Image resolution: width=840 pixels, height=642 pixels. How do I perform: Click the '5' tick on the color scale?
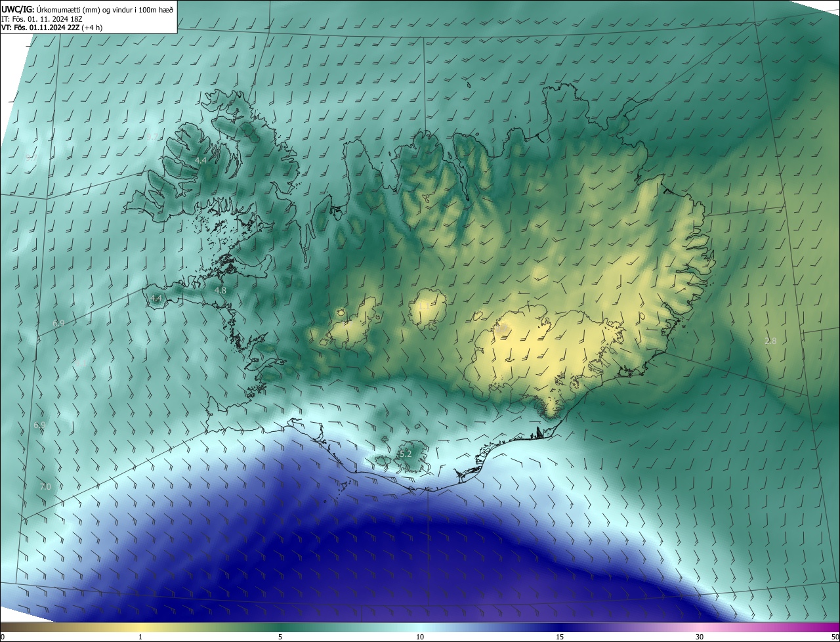(280, 637)
